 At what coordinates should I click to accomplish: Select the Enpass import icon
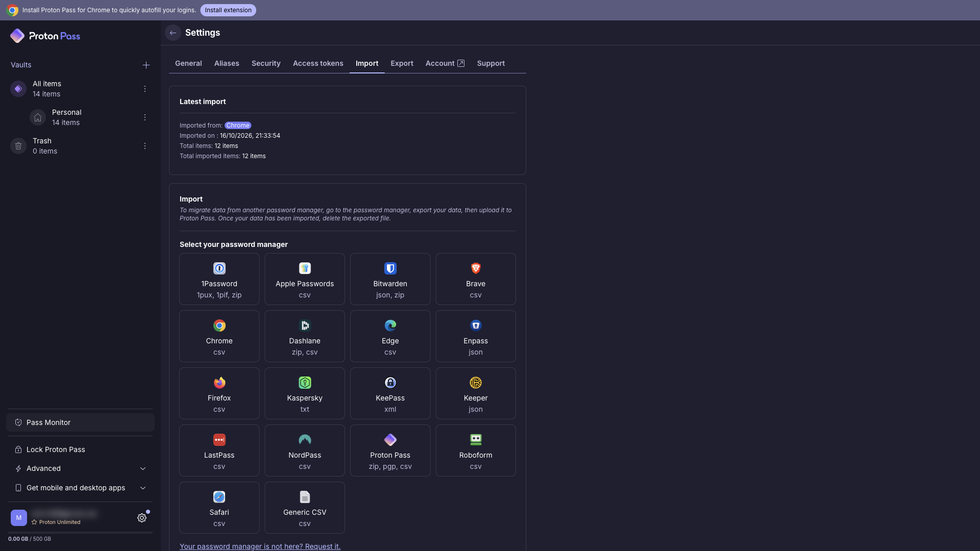476,325
